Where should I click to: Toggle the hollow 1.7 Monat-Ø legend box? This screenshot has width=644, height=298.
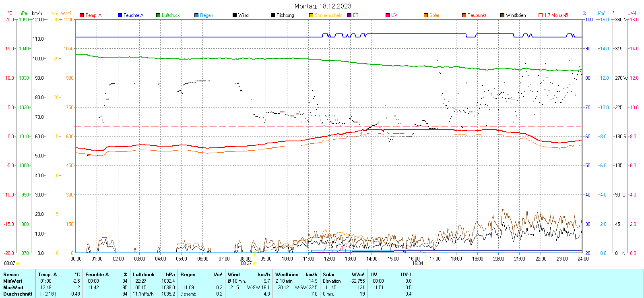[x=541, y=15]
